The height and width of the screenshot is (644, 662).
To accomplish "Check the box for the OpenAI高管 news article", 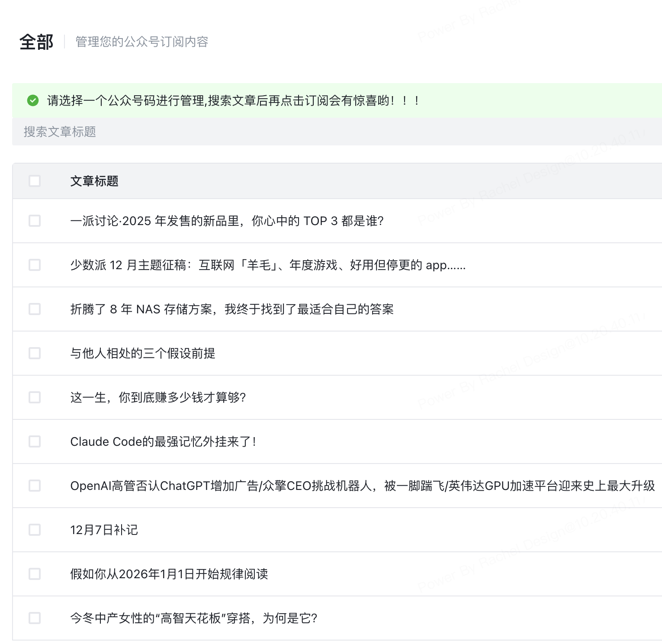I will (x=35, y=486).
